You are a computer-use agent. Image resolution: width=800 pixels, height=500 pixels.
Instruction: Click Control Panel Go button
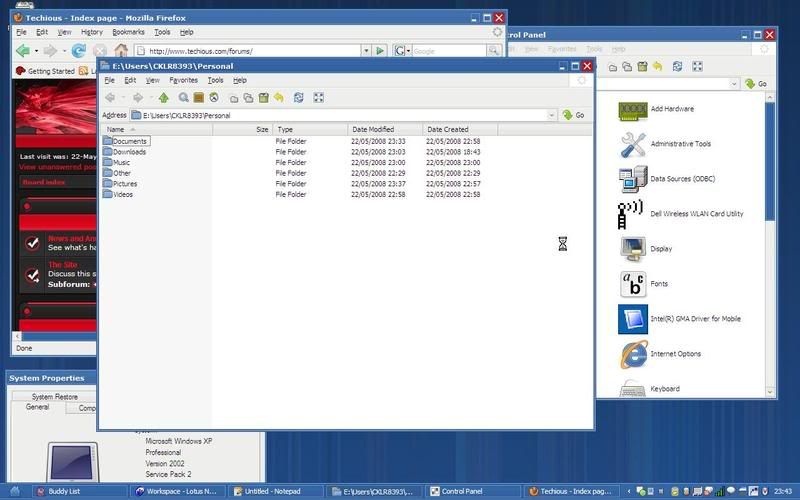[756, 84]
